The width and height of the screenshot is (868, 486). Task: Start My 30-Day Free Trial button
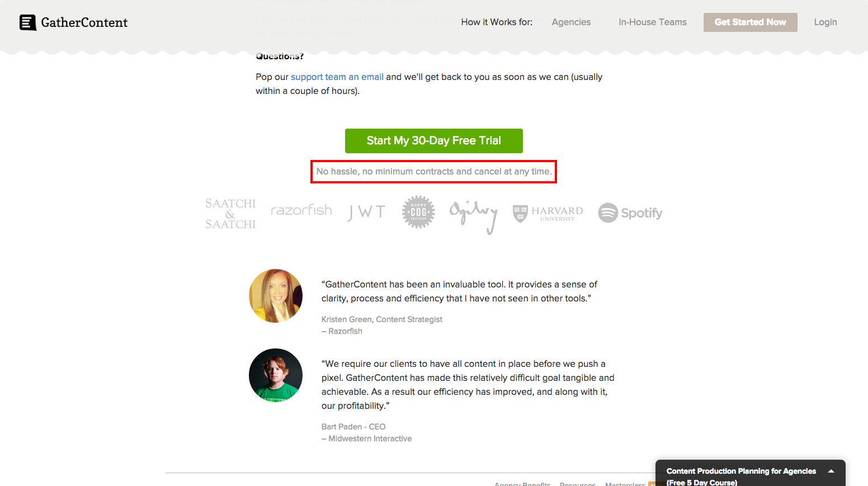tap(433, 141)
